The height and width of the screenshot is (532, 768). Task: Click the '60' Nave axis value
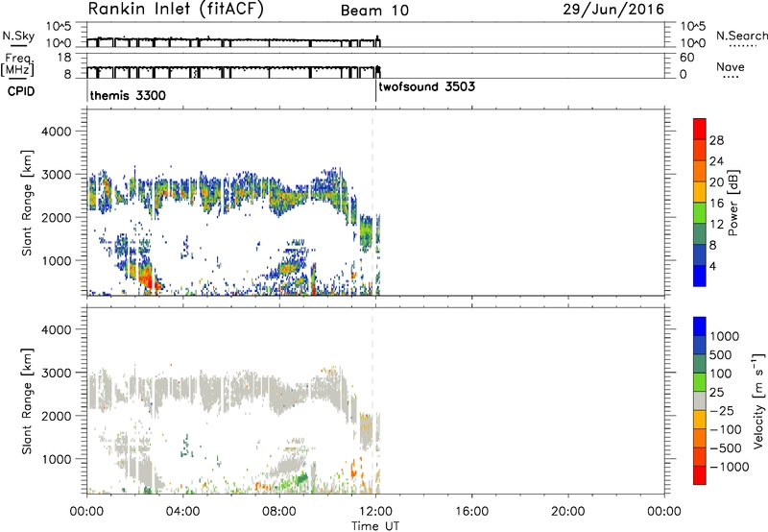(686, 58)
